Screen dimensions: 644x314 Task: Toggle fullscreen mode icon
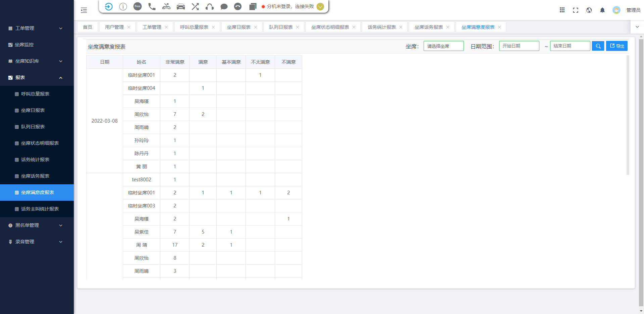(x=576, y=10)
